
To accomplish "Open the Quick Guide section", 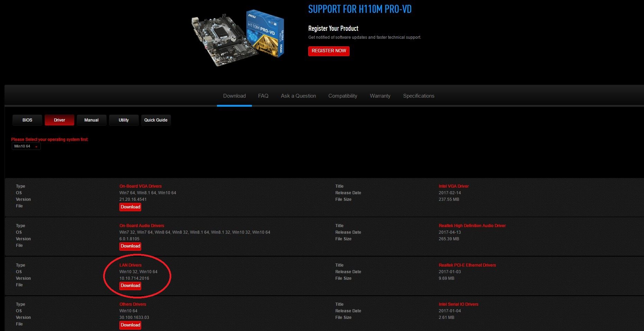I will 156,120.
